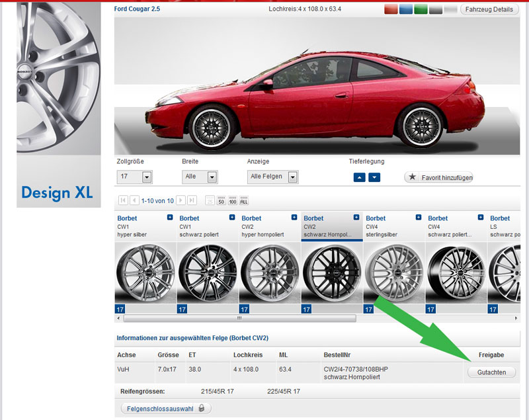Image resolution: width=529 pixels, height=420 pixels.
Task: Select the blue car color swatch
Action: click(x=406, y=9)
